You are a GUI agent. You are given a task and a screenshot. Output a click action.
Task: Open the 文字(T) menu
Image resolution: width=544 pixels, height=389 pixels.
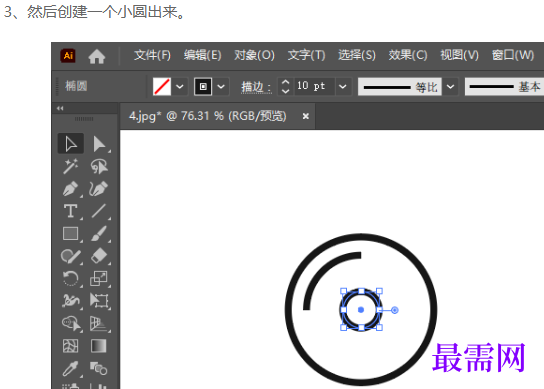(306, 55)
